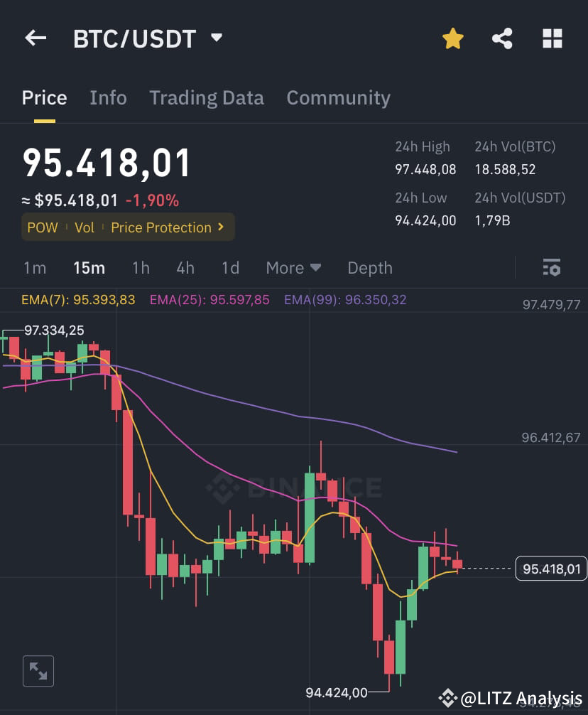
Task: Open the share options icon
Action: 502,38
